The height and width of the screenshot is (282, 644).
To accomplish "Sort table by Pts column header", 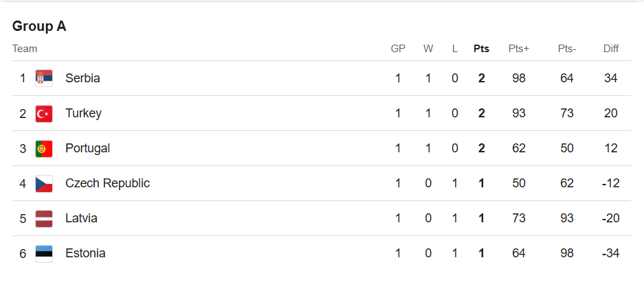I will tap(481, 49).
